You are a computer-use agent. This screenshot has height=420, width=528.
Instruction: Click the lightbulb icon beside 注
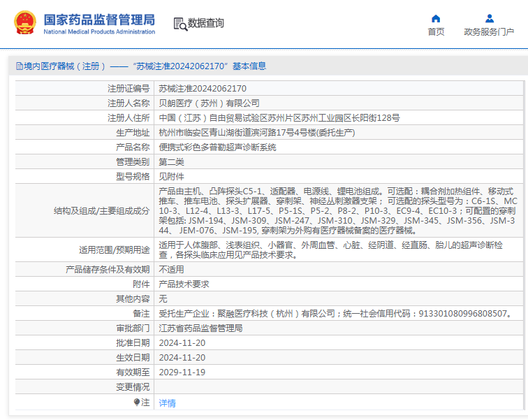tap(137, 402)
